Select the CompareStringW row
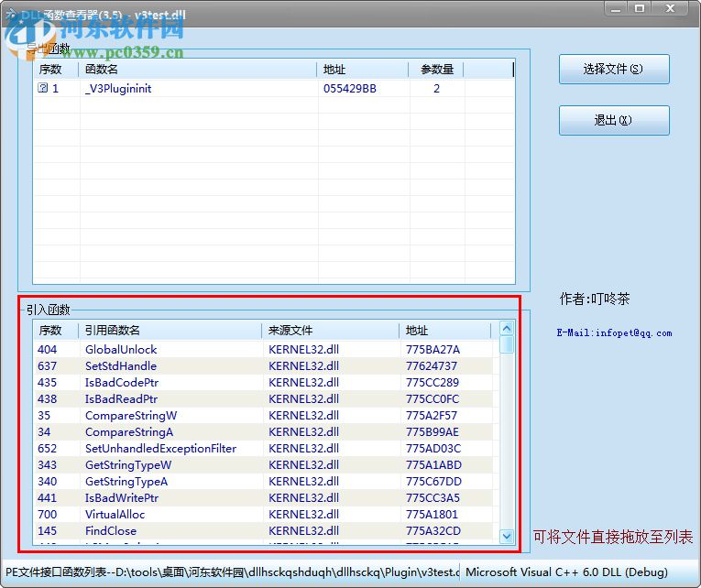701x588 pixels. tap(263, 416)
